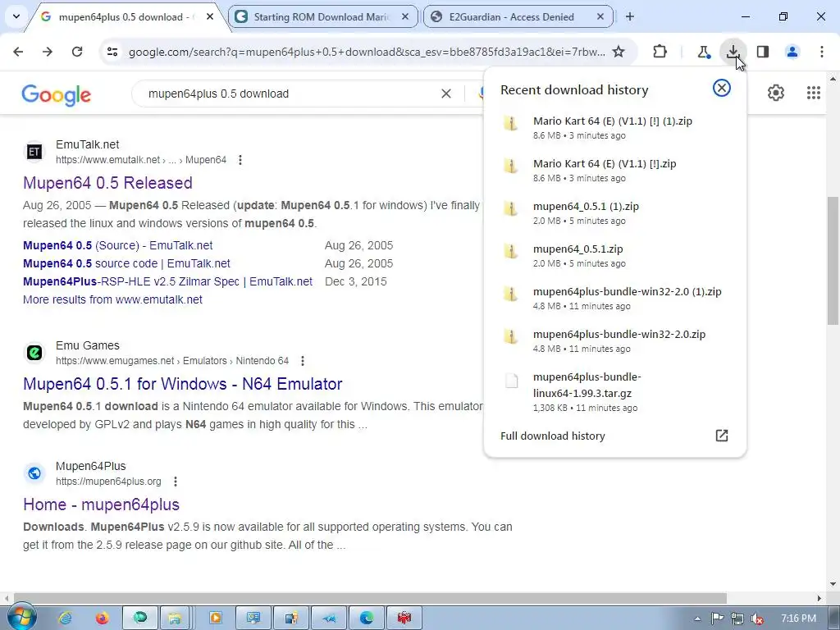The width and height of the screenshot is (840, 630).
Task: Open mupen64plus-bundle-win32-2.0 (1).zip entry
Action: (614, 299)
